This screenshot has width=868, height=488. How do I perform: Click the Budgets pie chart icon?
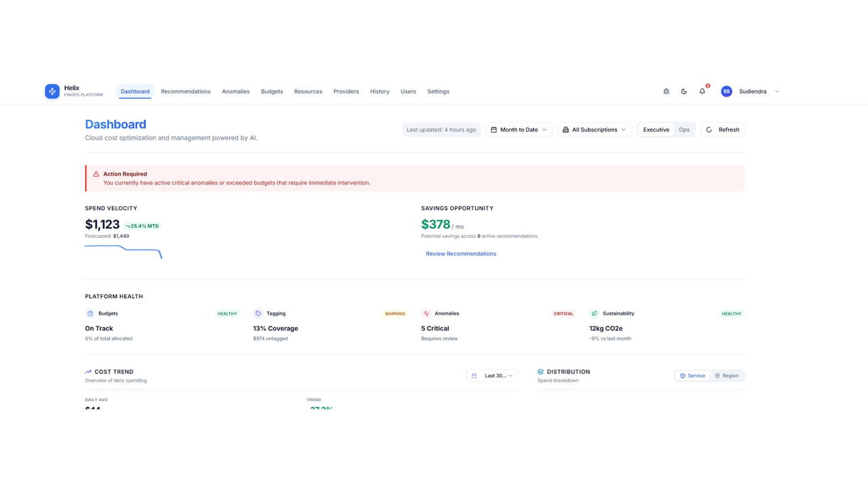90,314
